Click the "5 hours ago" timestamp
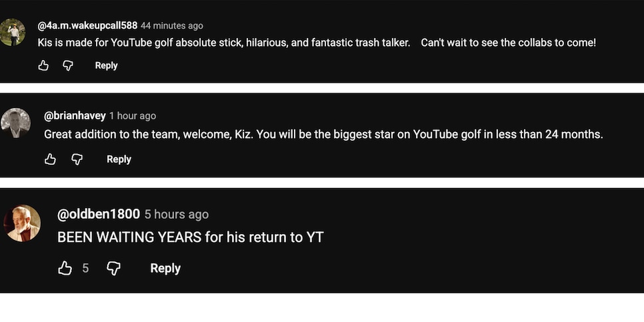This screenshot has width=644, height=322. [177, 214]
